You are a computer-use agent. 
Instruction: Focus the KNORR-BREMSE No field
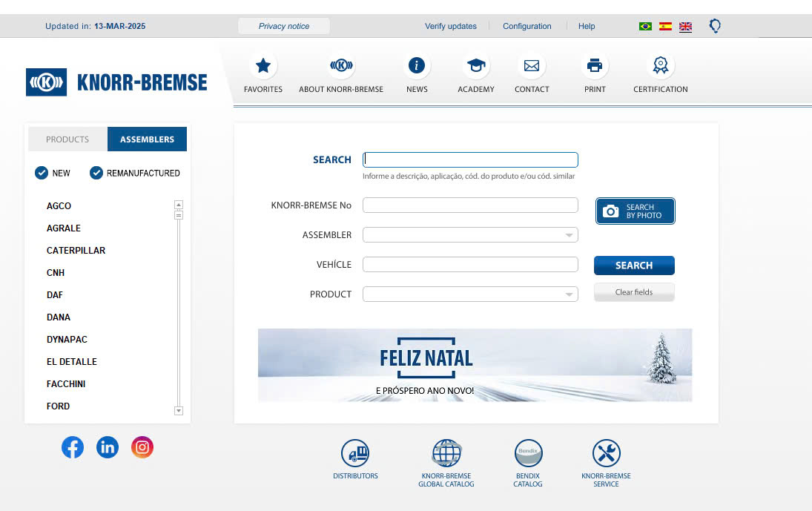tap(470, 205)
